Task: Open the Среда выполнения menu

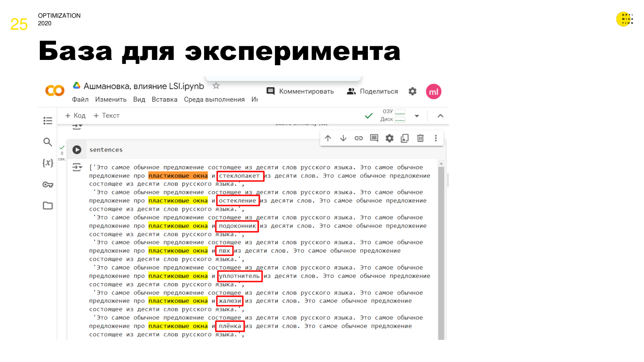Action: (214, 99)
